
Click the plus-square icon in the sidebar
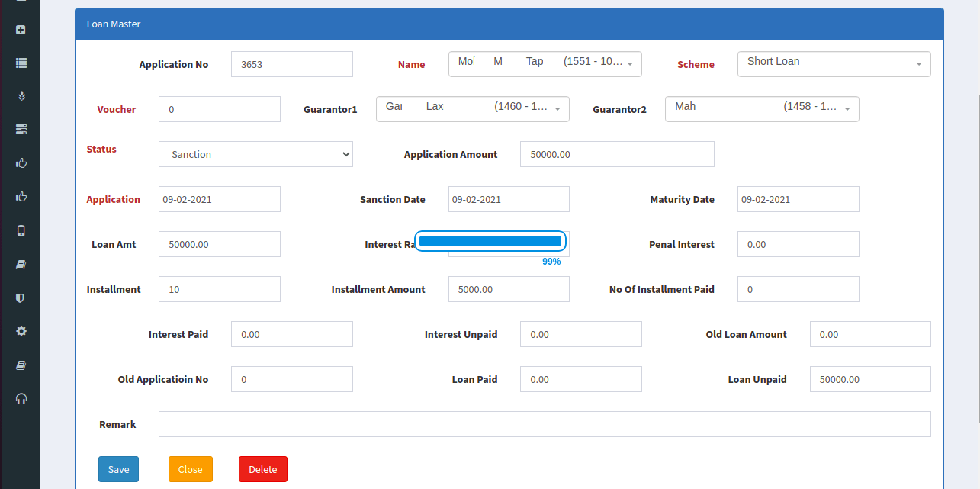click(x=21, y=30)
